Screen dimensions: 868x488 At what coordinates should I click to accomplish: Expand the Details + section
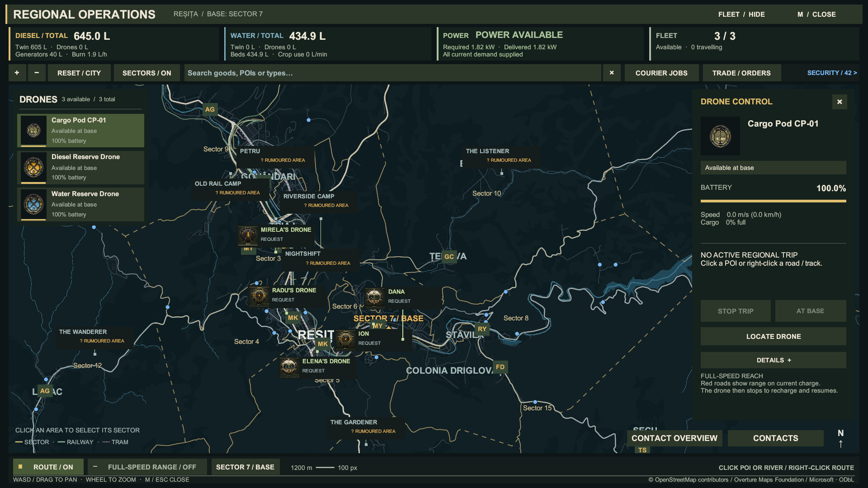tap(773, 360)
